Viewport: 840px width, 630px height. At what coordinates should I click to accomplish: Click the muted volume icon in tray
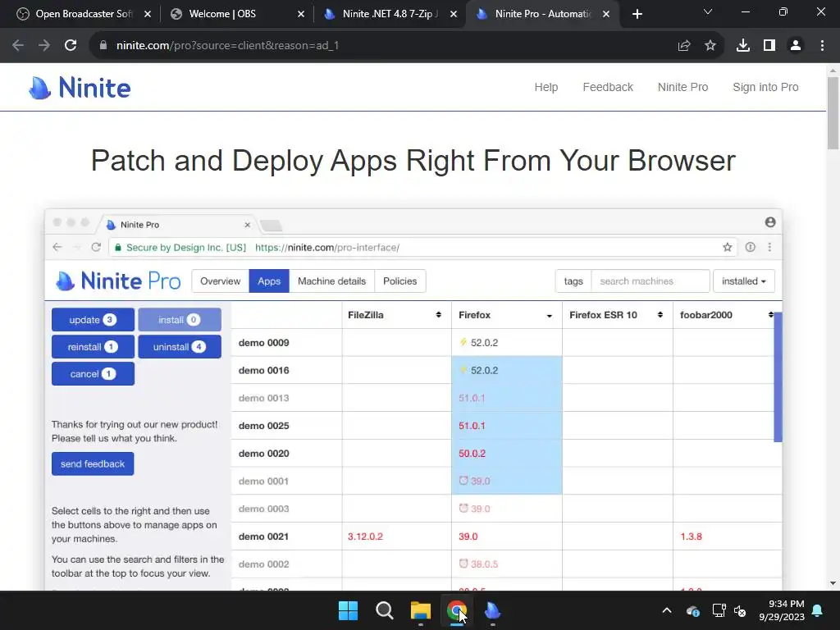click(x=741, y=610)
